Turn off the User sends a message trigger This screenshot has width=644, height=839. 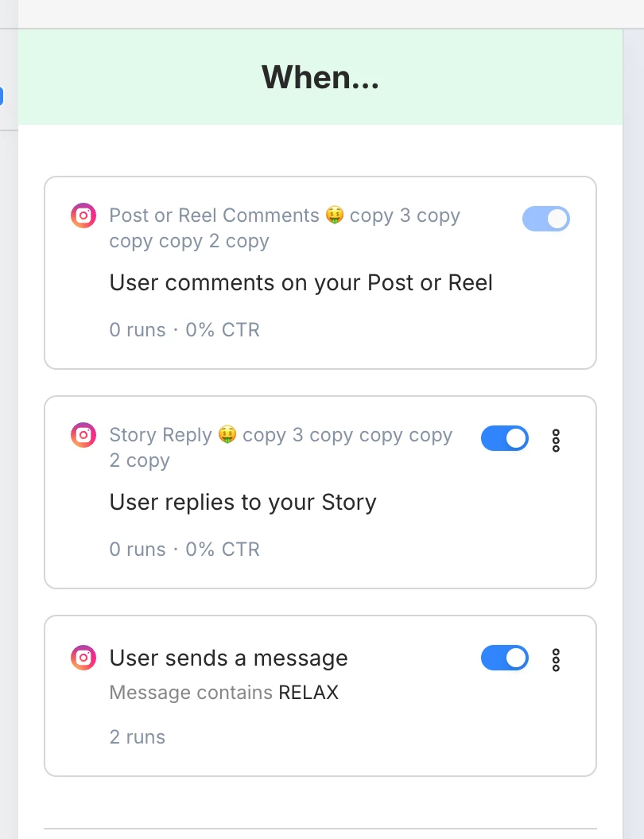click(505, 658)
